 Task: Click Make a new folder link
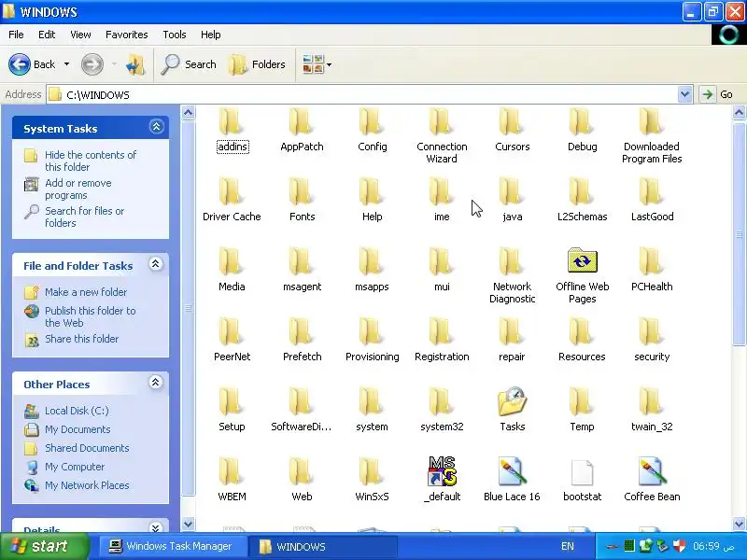pyautogui.click(x=86, y=292)
